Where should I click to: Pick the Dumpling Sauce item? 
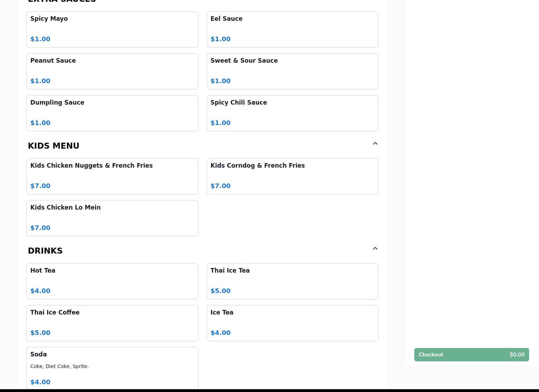112,113
